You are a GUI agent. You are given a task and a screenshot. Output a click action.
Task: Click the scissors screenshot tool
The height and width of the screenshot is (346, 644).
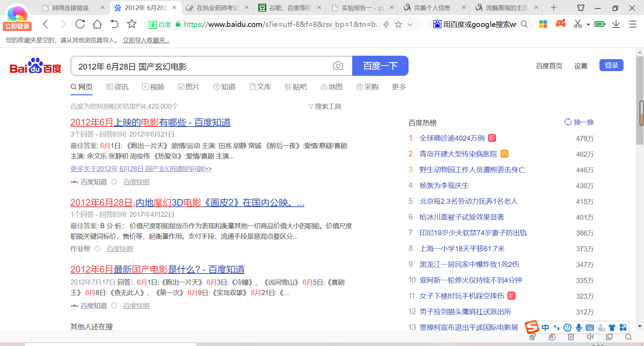[578, 24]
